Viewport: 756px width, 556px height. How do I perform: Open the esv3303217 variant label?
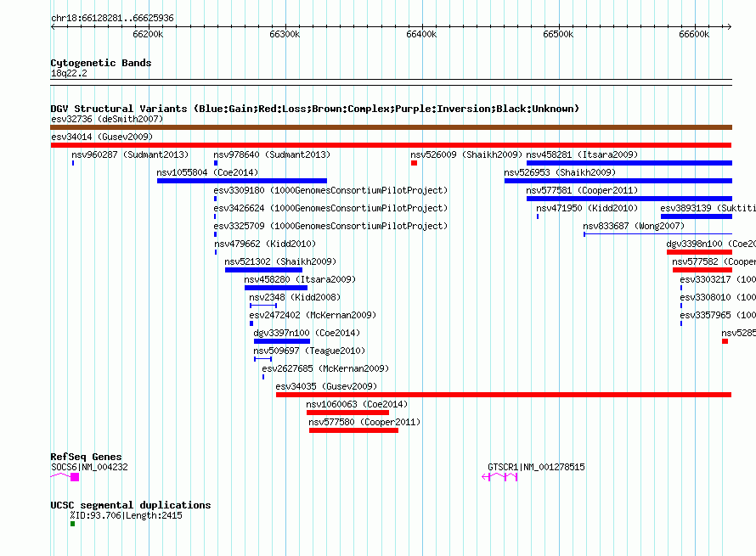(x=718, y=279)
